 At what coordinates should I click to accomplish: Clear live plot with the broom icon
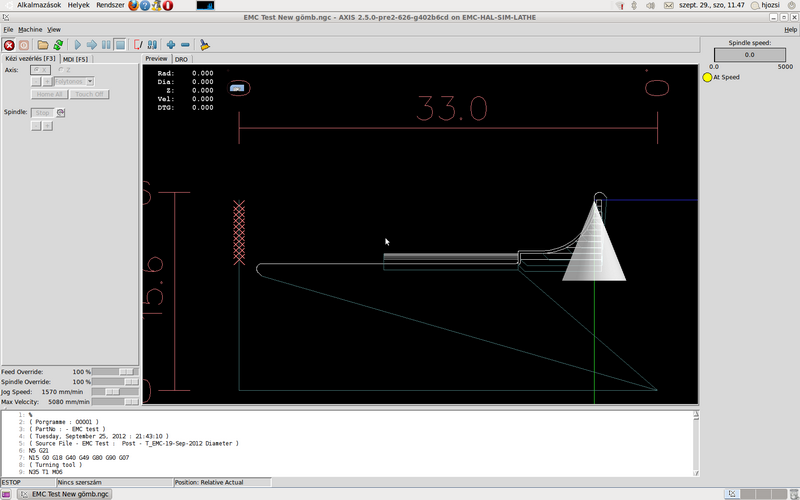click(x=204, y=45)
